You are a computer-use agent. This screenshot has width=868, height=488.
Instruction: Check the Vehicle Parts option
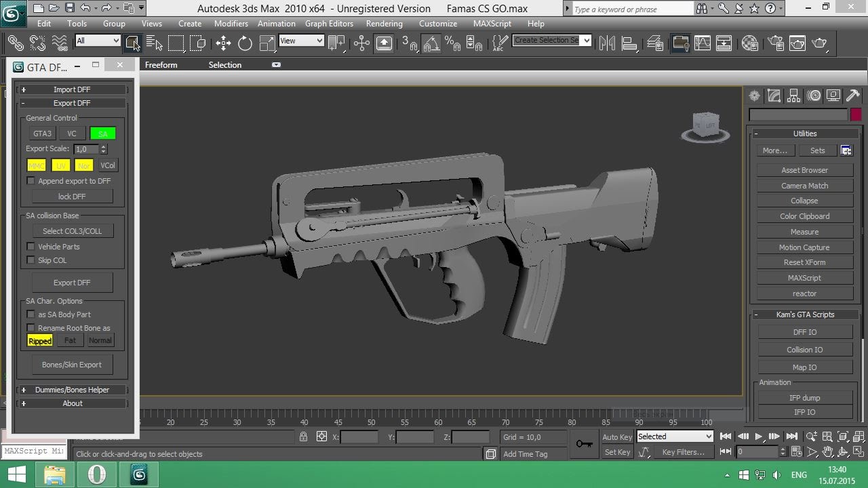[x=31, y=247]
